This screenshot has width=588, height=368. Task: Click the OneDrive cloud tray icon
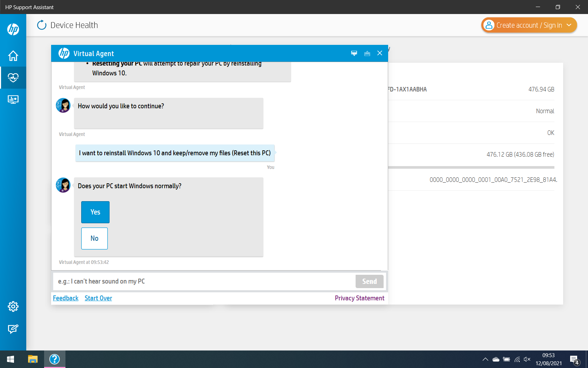496,359
